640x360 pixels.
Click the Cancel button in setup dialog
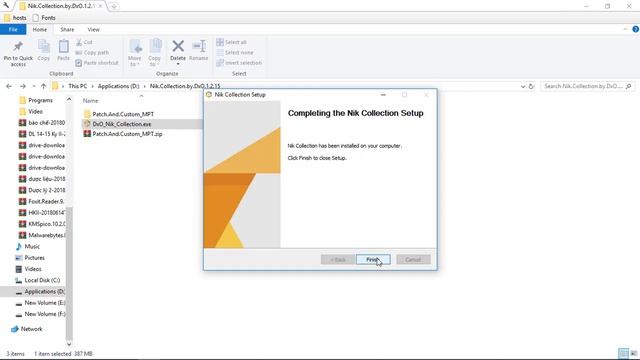point(413,260)
